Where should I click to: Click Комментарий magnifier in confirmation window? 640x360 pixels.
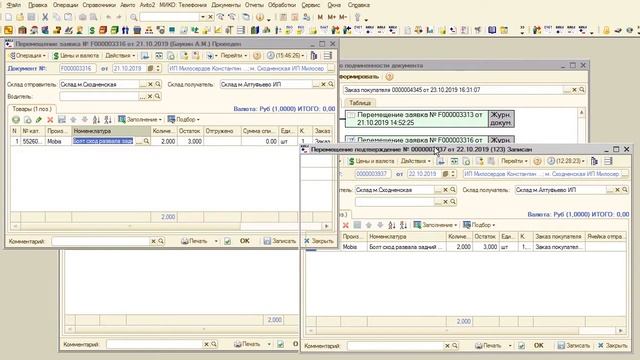point(455,346)
